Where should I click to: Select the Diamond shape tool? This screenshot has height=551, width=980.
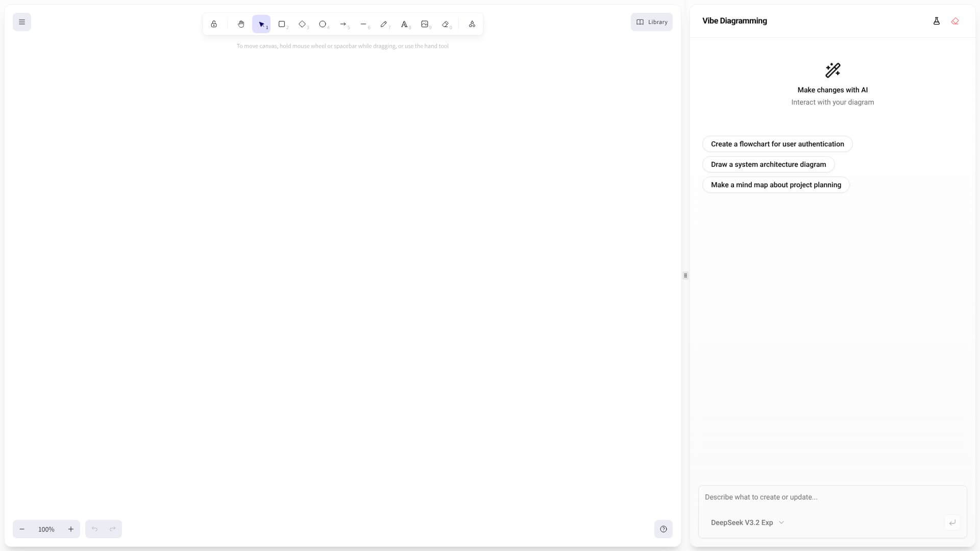click(x=303, y=24)
